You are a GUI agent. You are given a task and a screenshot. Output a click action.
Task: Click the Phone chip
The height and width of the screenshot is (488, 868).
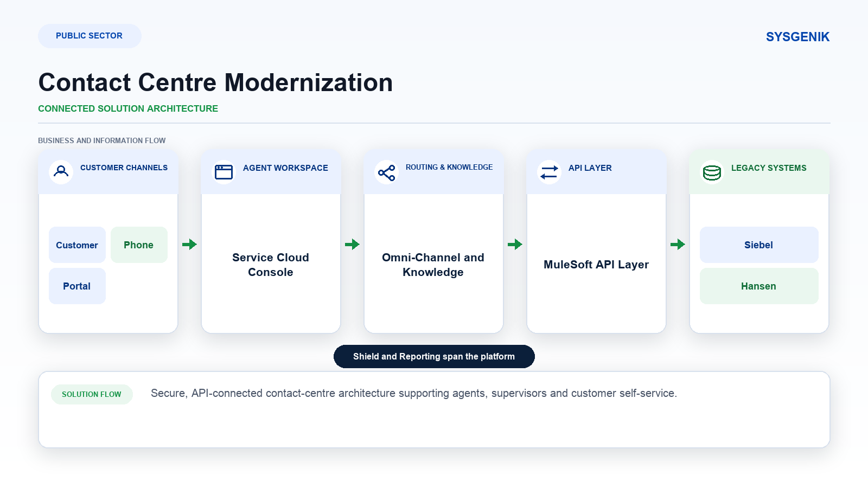point(139,245)
